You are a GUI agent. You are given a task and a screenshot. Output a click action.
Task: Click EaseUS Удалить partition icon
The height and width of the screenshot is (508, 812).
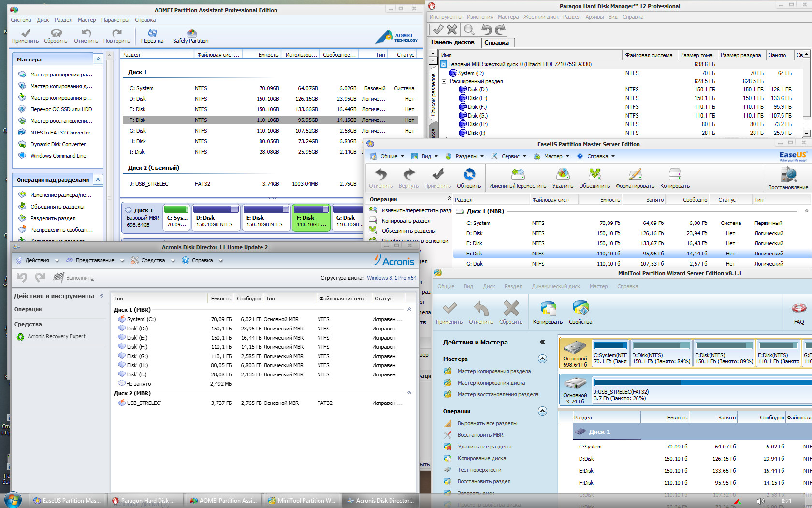(x=563, y=174)
